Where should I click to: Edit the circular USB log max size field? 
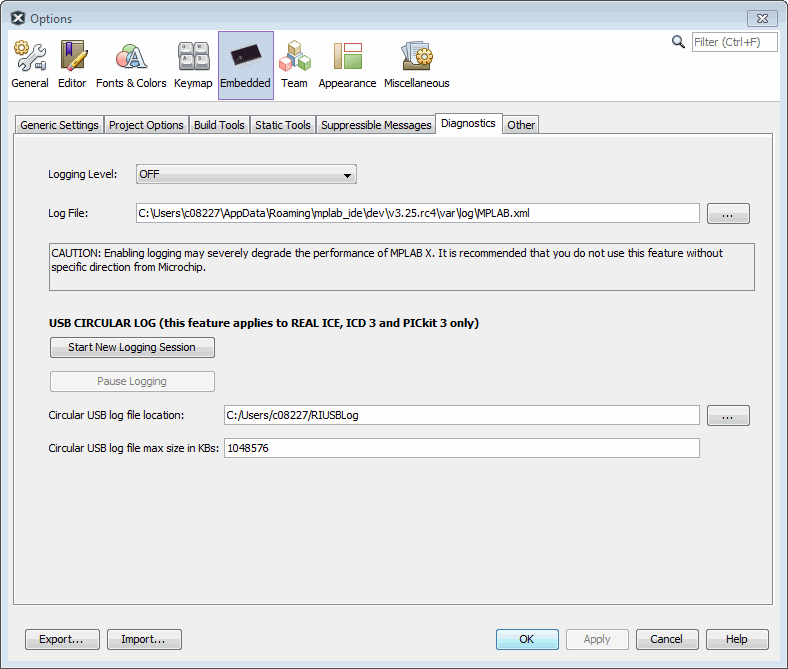click(461, 448)
